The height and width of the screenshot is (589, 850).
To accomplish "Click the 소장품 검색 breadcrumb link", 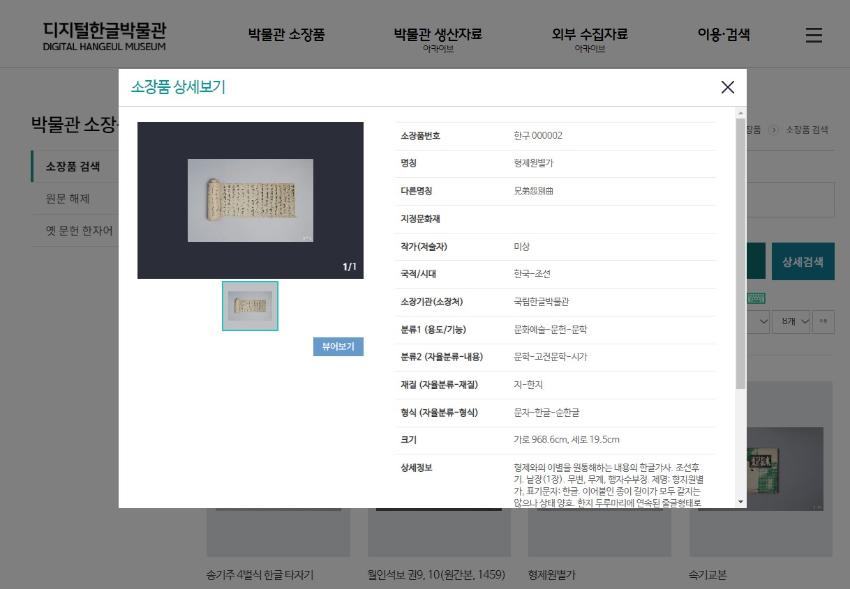I will tap(806, 130).
